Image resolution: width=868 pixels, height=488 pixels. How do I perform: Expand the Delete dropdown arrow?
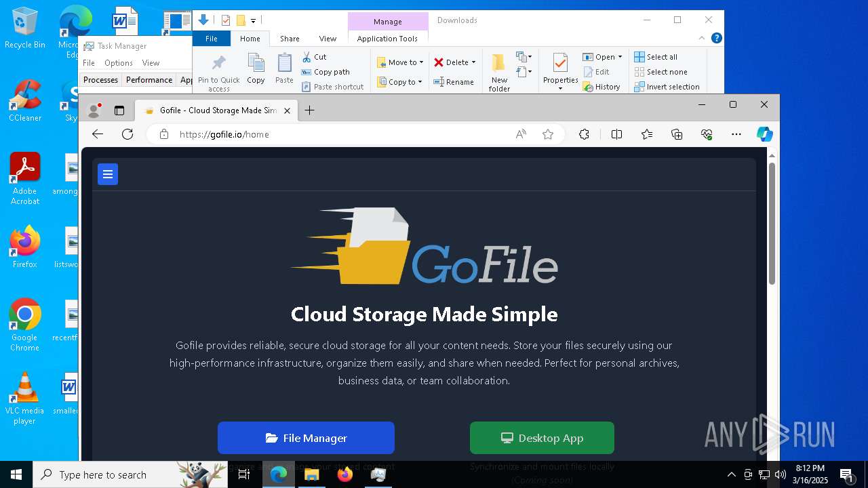point(473,62)
